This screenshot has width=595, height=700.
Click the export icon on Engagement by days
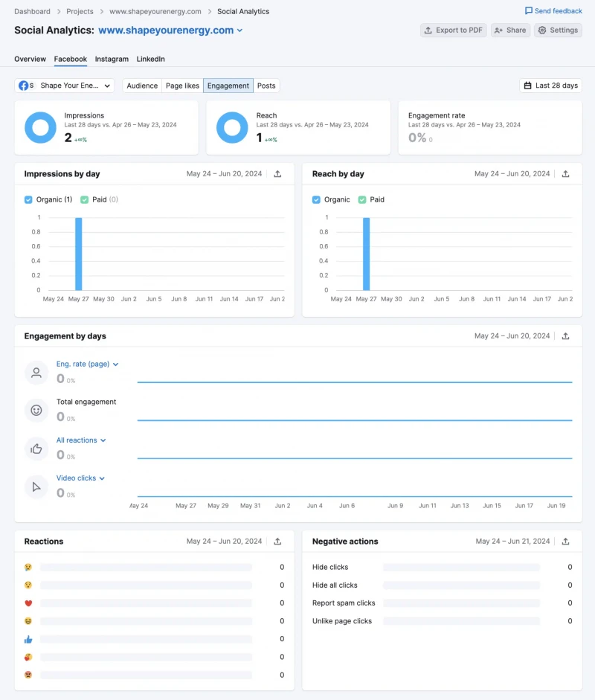tap(565, 336)
